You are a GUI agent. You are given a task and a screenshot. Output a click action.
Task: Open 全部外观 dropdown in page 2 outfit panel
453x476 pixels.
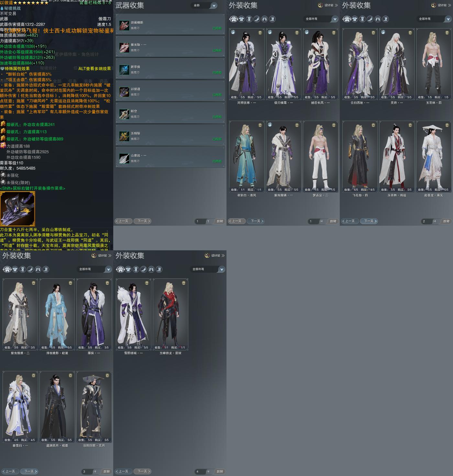point(434,19)
